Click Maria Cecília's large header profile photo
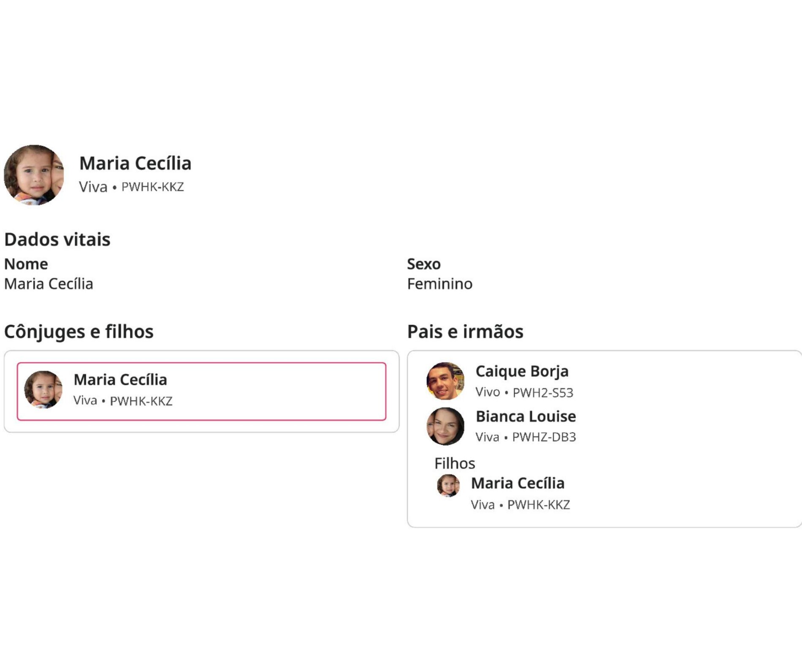This screenshot has width=802, height=672. coord(34,175)
